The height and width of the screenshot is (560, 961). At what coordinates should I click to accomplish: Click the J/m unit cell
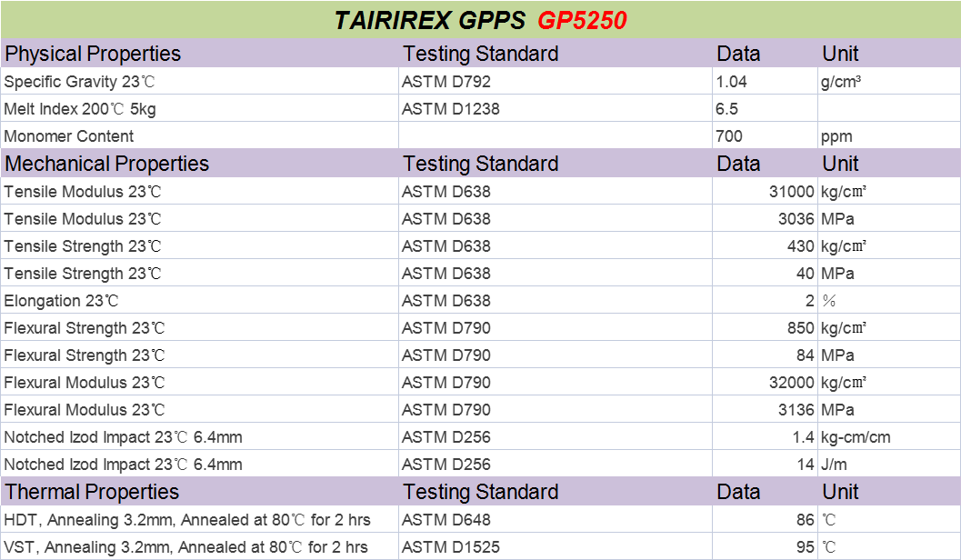(x=836, y=465)
